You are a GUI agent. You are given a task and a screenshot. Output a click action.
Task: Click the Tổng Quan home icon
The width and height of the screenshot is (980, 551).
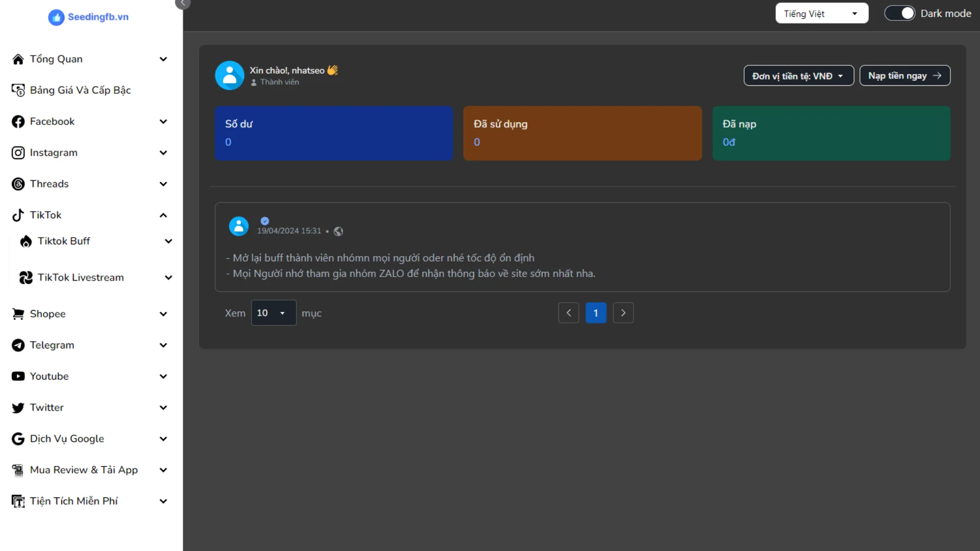(x=18, y=59)
